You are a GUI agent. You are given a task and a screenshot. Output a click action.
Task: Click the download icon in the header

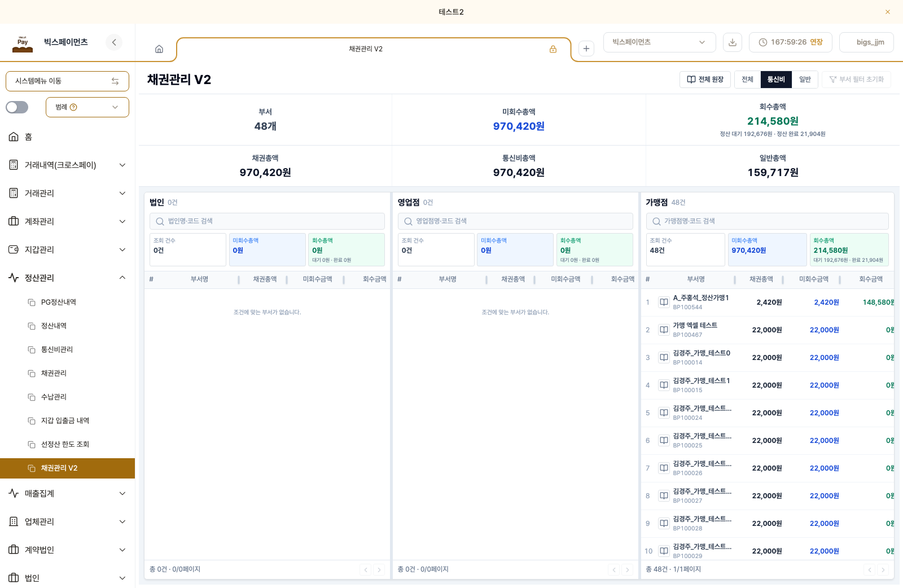[733, 42]
